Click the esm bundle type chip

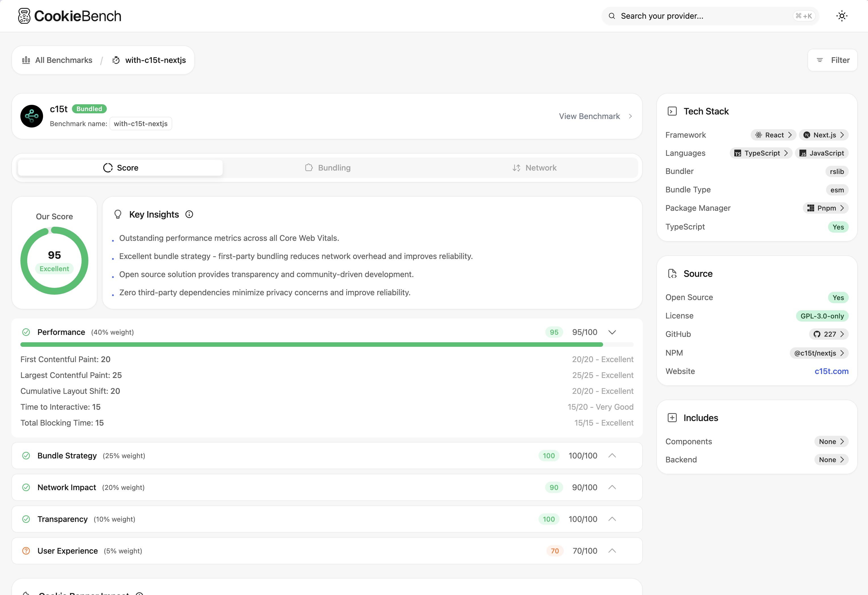pyautogui.click(x=837, y=190)
